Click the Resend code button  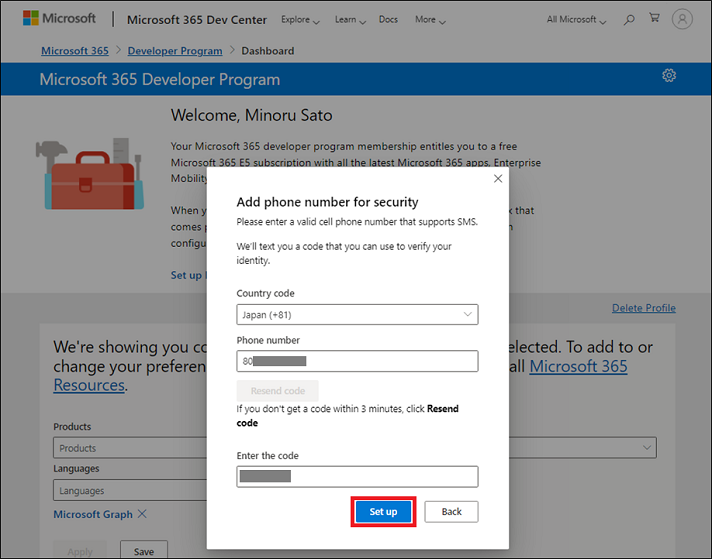coord(277,391)
